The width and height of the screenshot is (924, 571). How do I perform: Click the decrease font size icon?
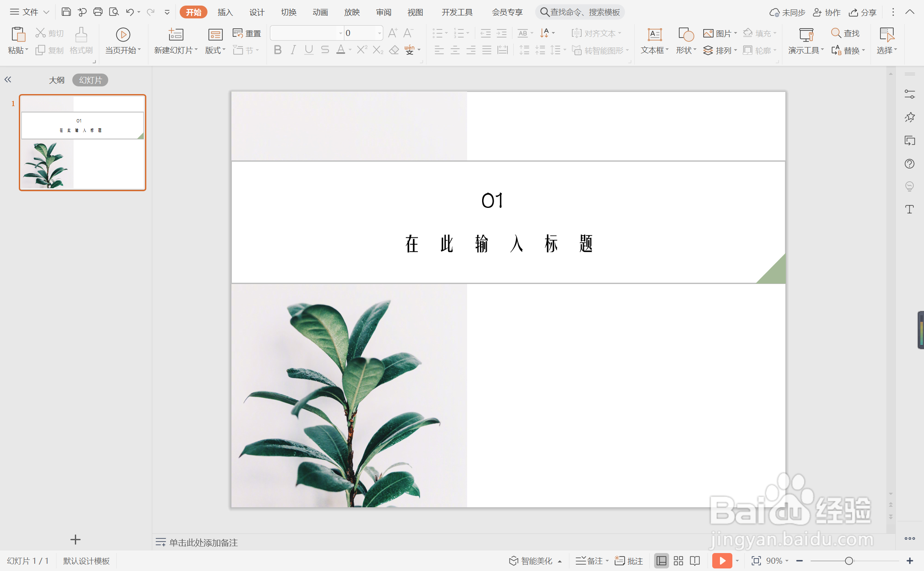click(409, 33)
